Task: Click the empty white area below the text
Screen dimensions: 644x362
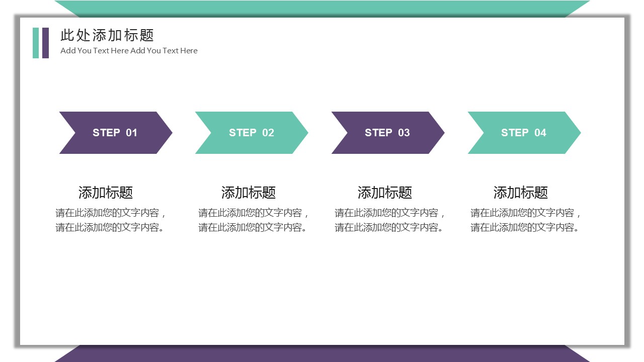Action: pyautogui.click(x=322, y=292)
